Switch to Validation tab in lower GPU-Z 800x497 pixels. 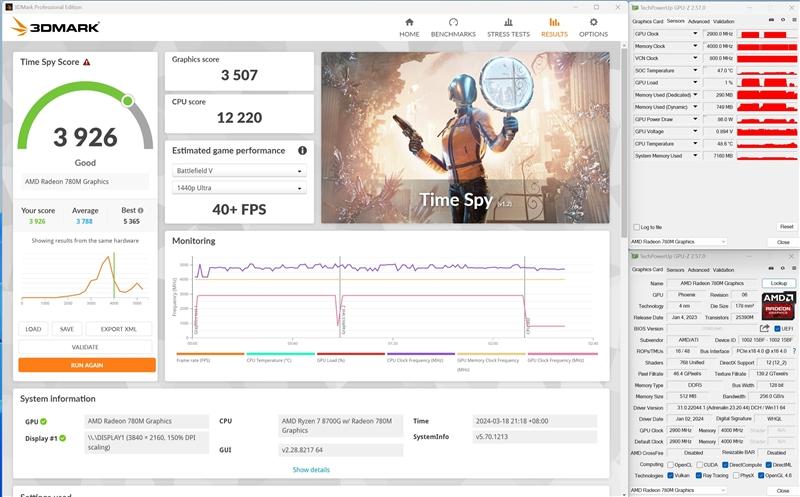[723, 269]
